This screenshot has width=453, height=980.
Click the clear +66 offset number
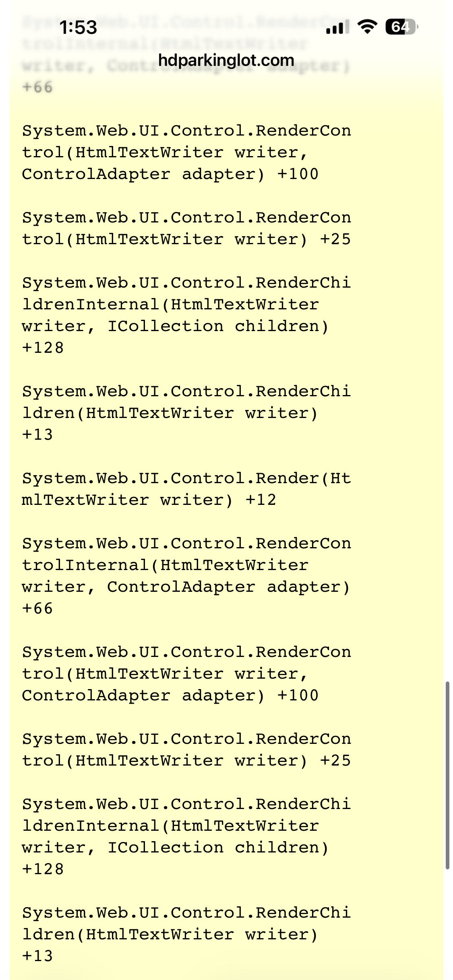pyautogui.click(x=37, y=608)
